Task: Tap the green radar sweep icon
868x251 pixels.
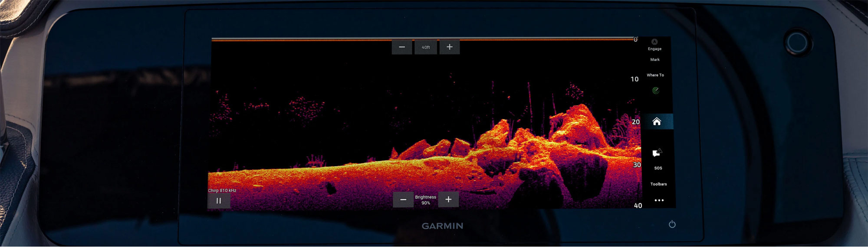Action: 656,91
